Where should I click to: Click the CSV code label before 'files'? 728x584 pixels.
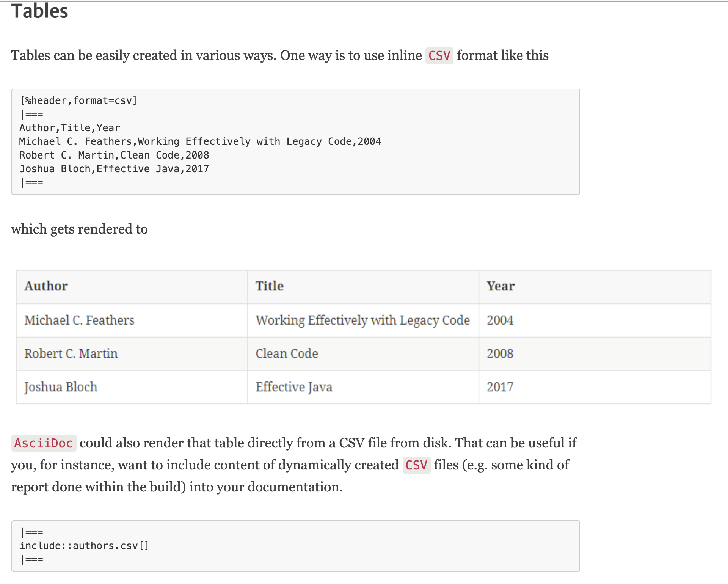pyautogui.click(x=416, y=465)
